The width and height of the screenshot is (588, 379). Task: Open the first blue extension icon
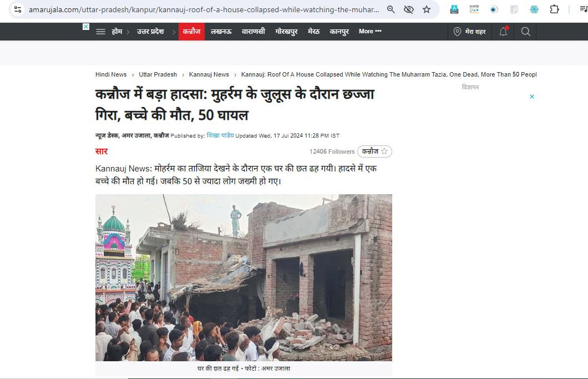[454, 9]
